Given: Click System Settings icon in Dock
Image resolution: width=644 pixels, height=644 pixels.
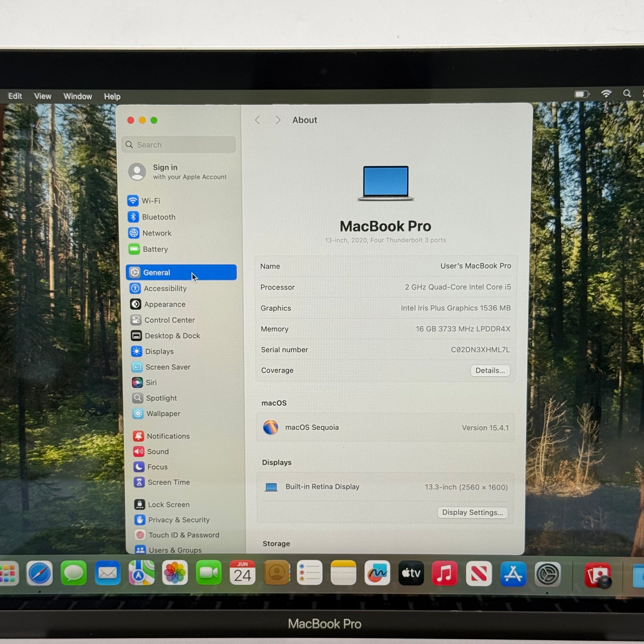Looking at the screenshot, I should click(x=547, y=574).
